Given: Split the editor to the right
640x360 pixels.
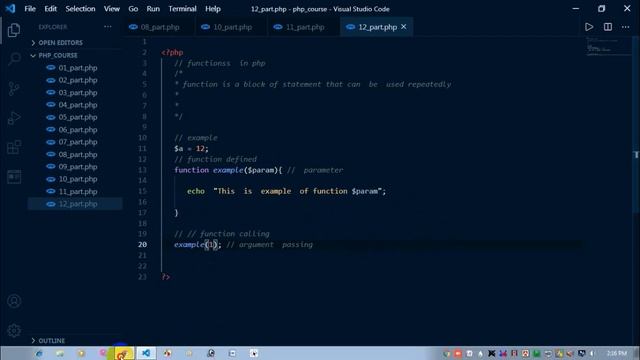Looking at the screenshot, I should click(x=608, y=27).
